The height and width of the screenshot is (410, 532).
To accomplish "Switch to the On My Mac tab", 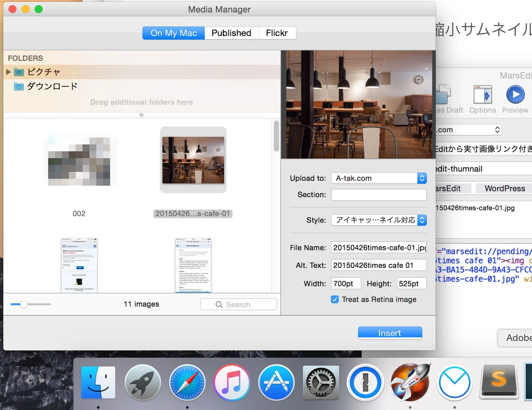I will click(x=174, y=33).
